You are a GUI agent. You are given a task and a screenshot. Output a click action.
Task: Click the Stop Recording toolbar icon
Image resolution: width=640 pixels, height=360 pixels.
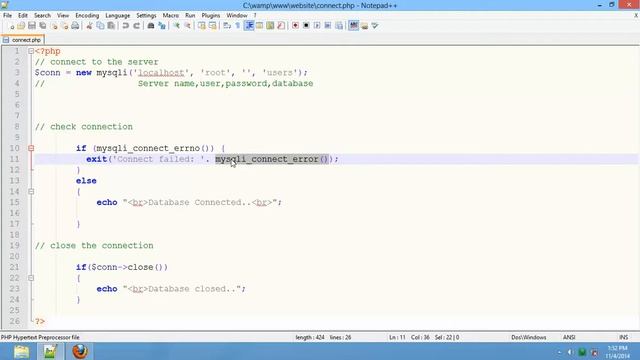click(x=306, y=26)
